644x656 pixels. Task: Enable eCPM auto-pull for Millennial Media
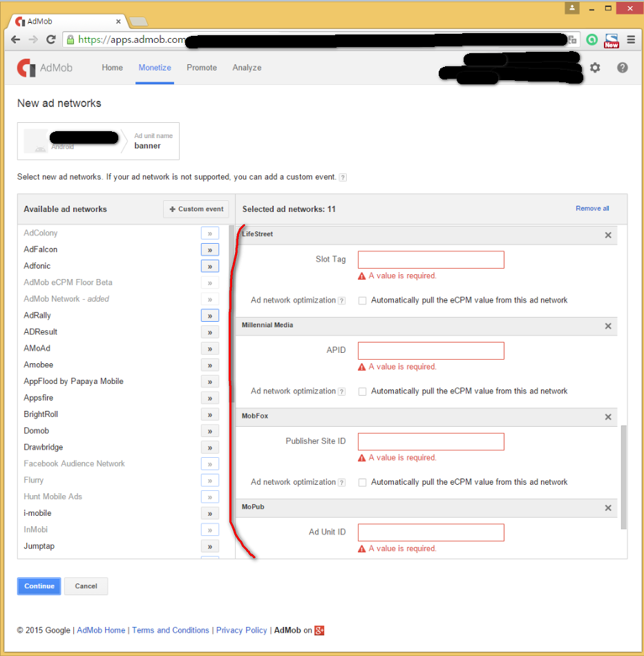click(x=362, y=392)
